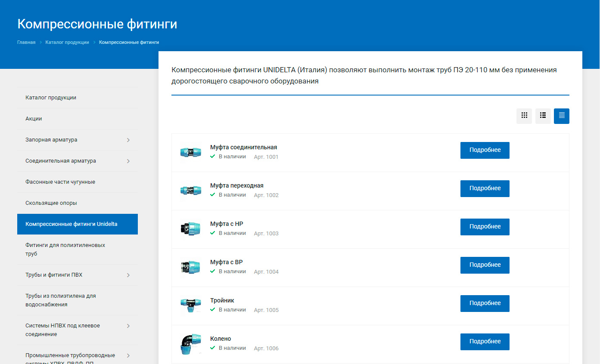
Task: Click the Муфта переходная product image
Action: 190,191
